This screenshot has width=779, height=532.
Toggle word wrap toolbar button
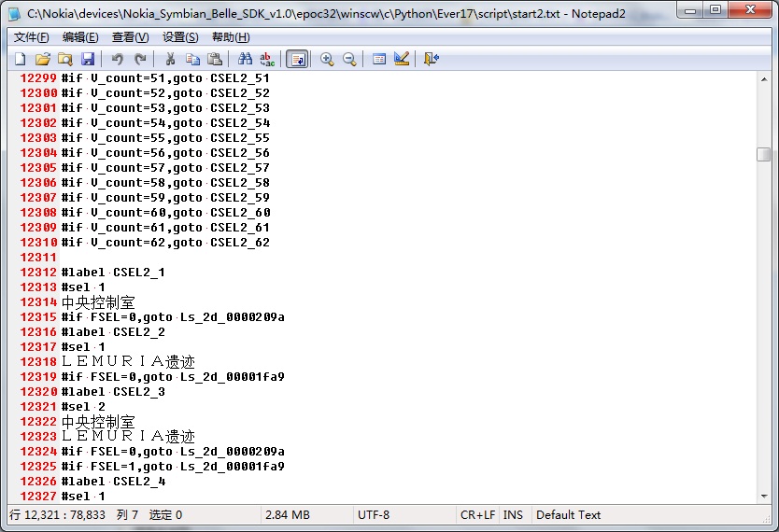point(297,59)
